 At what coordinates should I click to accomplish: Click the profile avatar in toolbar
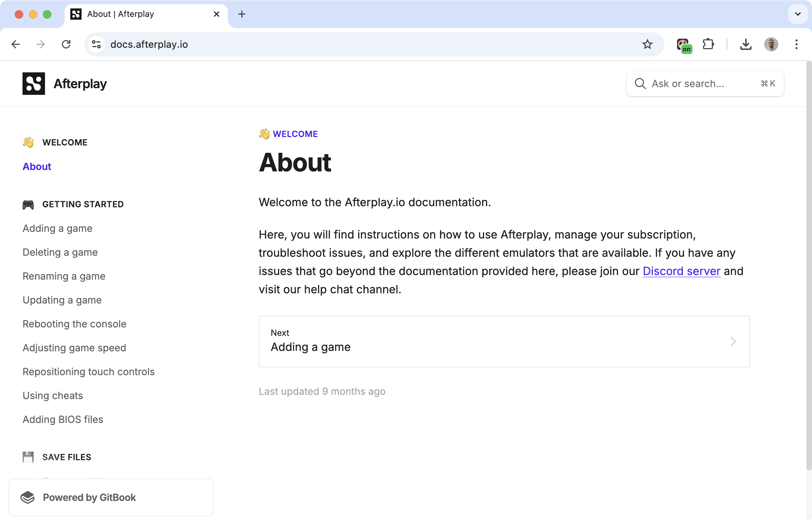point(771,44)
